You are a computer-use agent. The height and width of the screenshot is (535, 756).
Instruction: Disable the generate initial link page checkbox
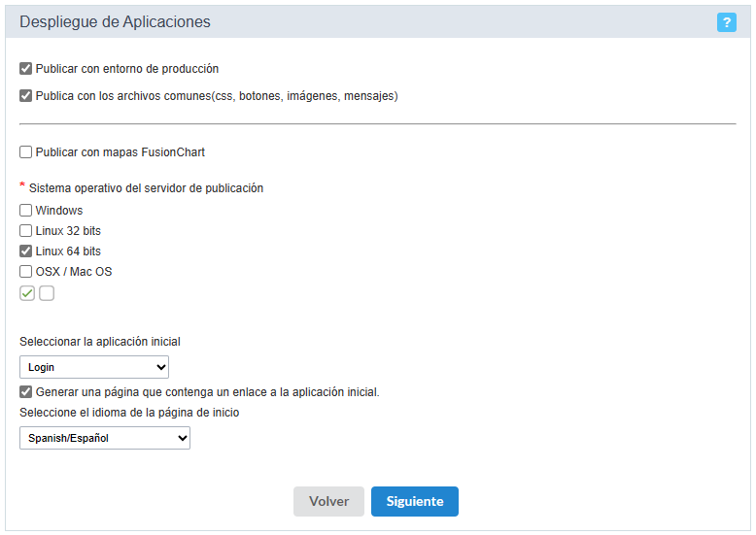26,392
